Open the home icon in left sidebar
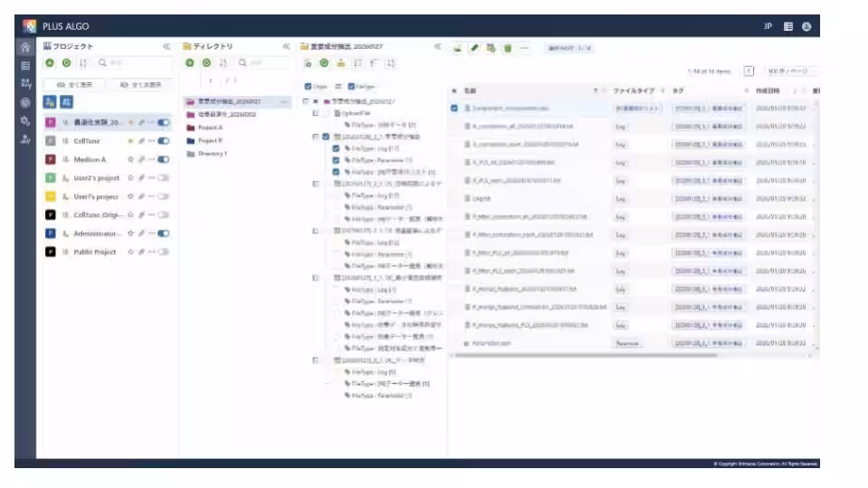 point(25,48)
